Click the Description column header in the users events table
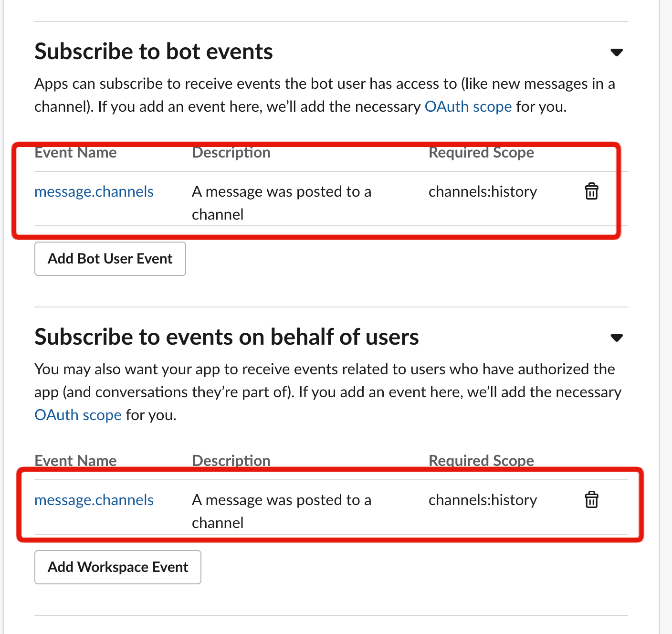Viewport: 672px width, 634px height. point(231,460)
